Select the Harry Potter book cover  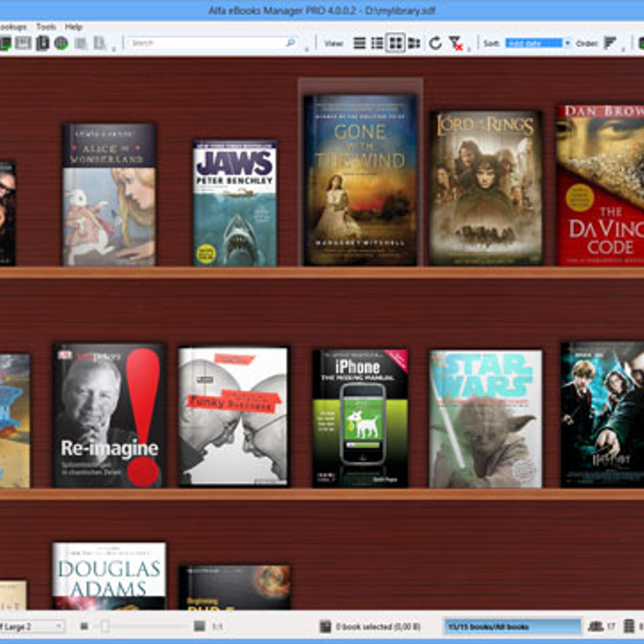[x=603, y=415]
